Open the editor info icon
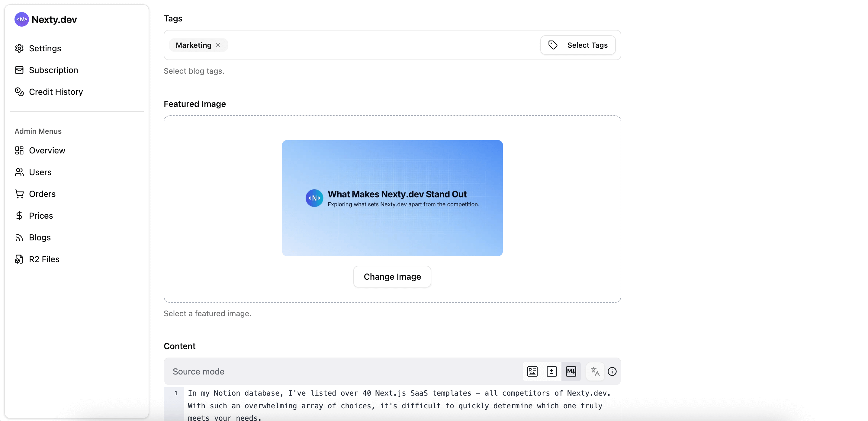 [x=612, y=371]
